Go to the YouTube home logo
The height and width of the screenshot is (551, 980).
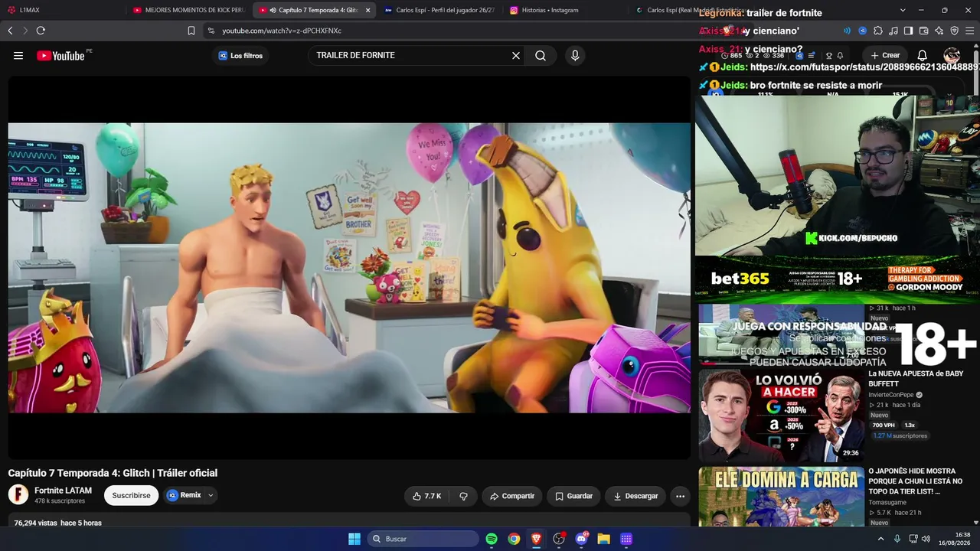[60, 55]
